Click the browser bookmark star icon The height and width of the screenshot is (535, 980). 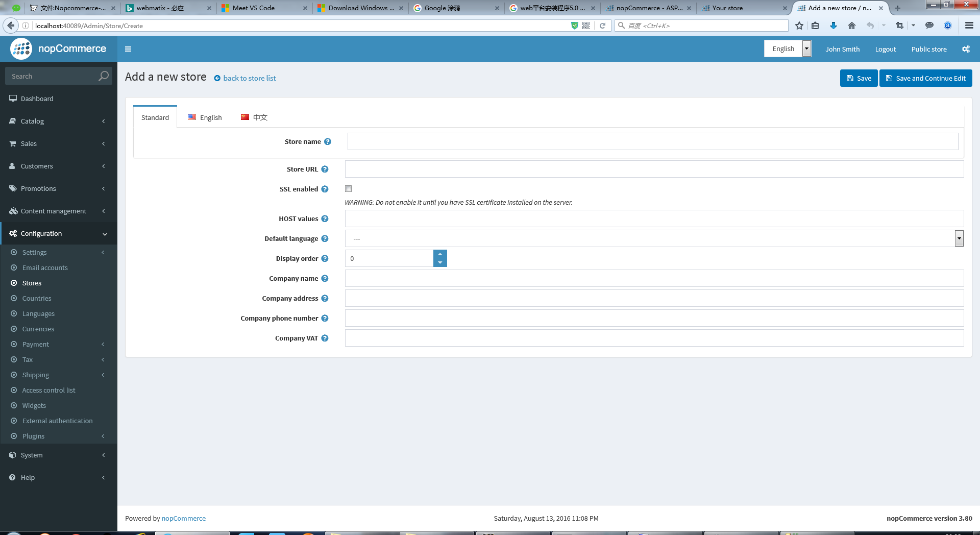coord(799,26)
